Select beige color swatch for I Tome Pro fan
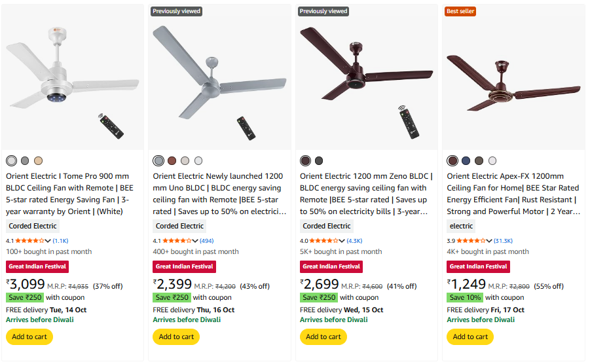 coord(38,161)
